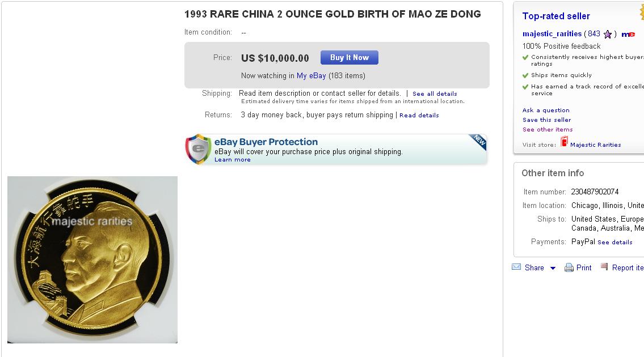This screenshot has width=644, height=357.
Task: Click the gold Mao coin thumbnail
Action: [92, 260]
